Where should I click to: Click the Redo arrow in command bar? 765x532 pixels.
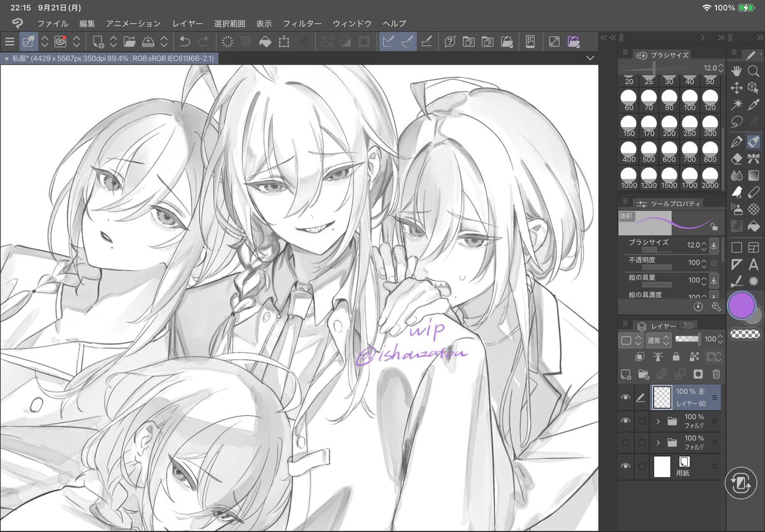pyautogui.click(x=204, y=42)
